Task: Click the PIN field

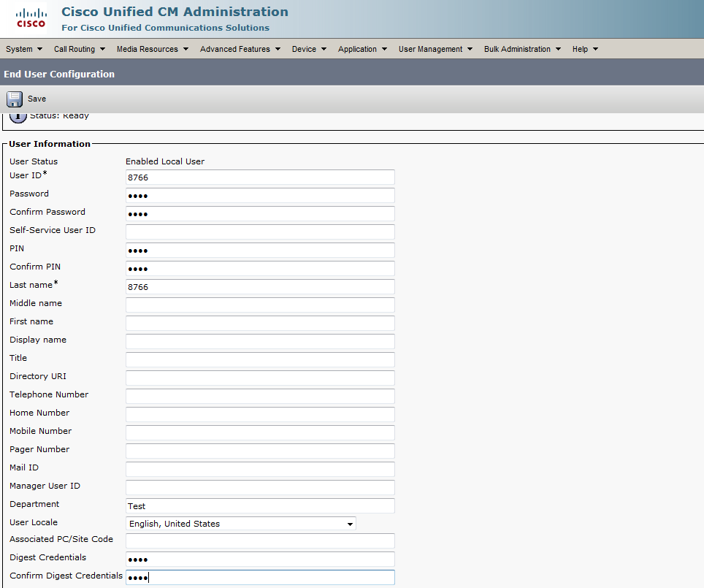Action: (x=260, y=251)
